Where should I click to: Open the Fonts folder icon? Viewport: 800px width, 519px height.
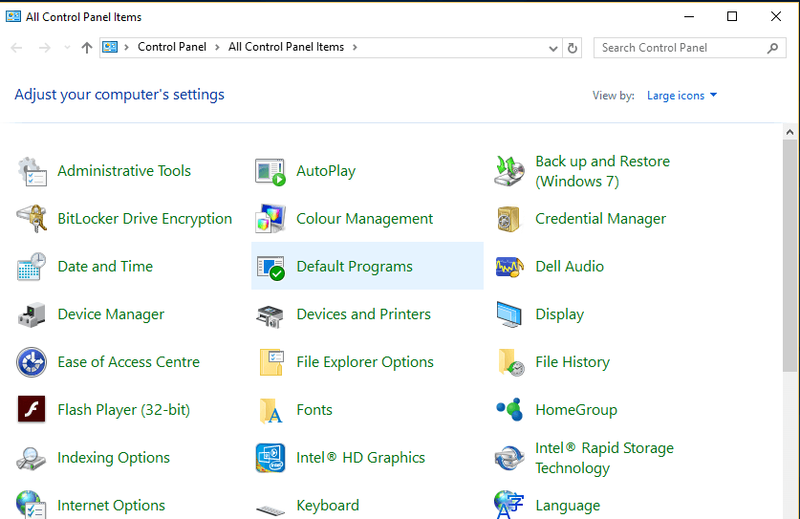point(270,411)
